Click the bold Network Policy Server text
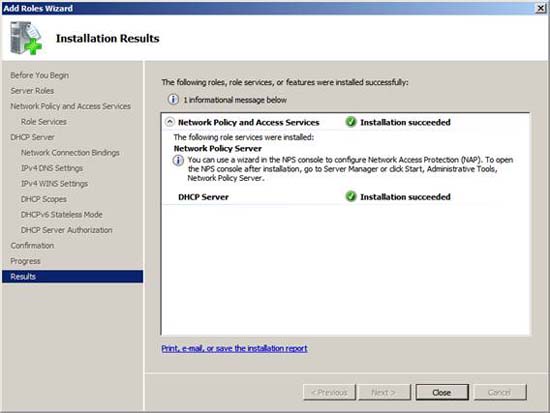 coord(218,148)
